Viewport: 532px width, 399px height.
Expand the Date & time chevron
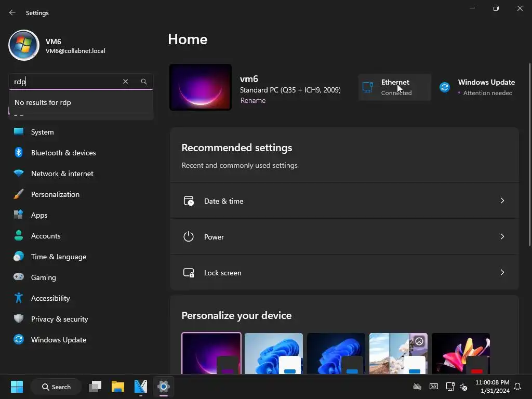tap(502, 201)
